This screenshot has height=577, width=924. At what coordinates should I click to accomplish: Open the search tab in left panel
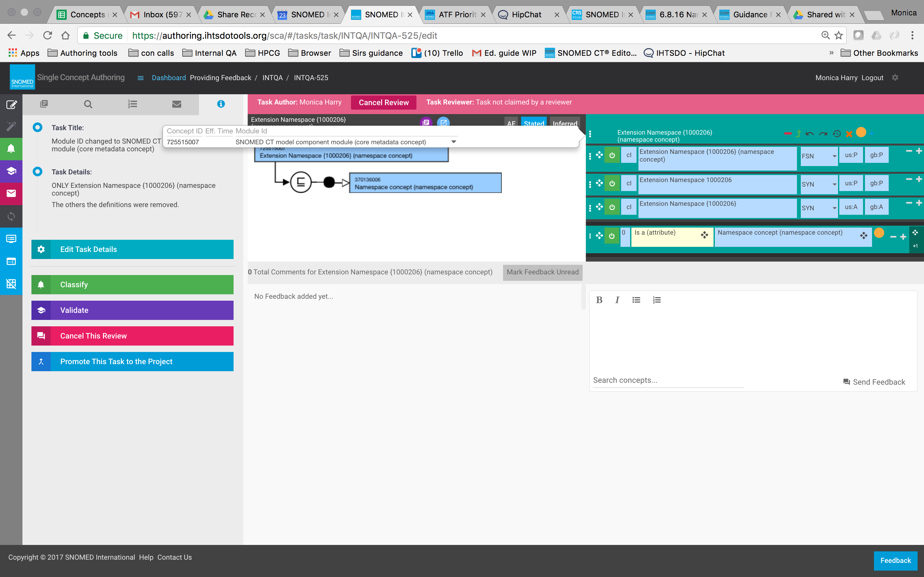[88, 104]
